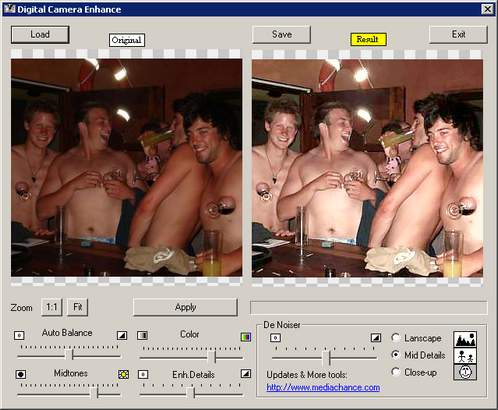Screen dimensions: 498x410
Task: Click the De Noiser slider handle
Action: (326, 358)
